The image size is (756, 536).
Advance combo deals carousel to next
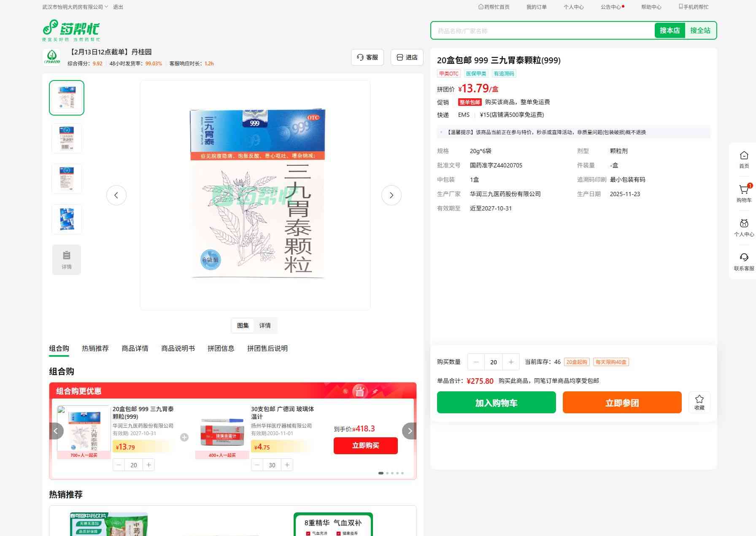coord(409,431)
